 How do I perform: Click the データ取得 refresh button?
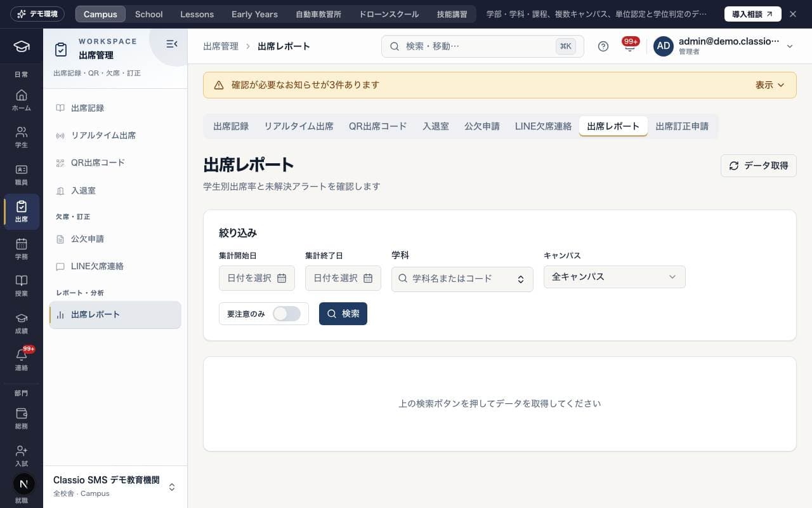(759, 166)
